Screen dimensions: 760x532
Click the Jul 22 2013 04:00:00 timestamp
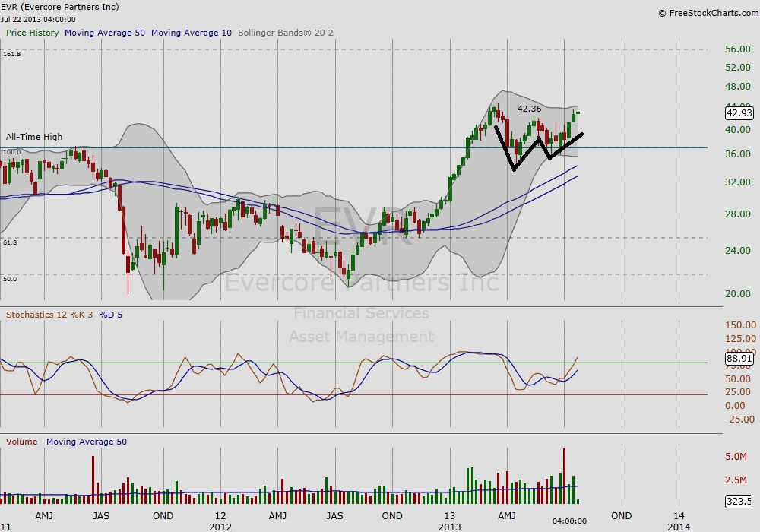(x=38, y=20)
